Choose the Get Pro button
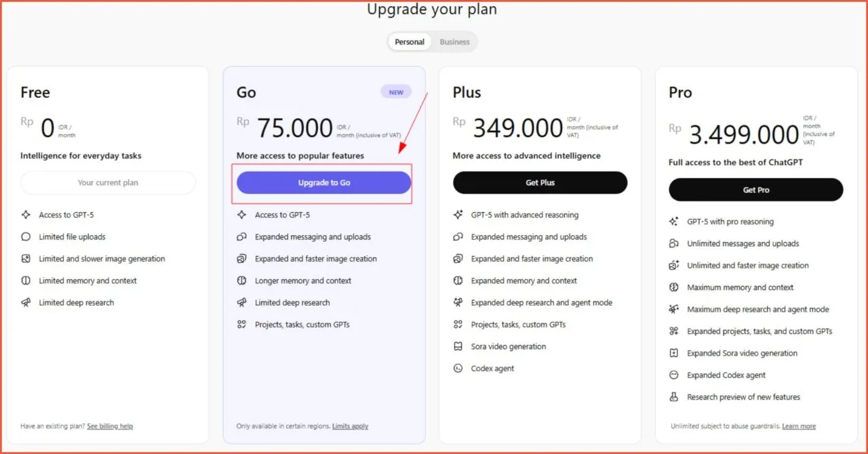The width and height of the screenshot is (868, 454). point(755,190)
